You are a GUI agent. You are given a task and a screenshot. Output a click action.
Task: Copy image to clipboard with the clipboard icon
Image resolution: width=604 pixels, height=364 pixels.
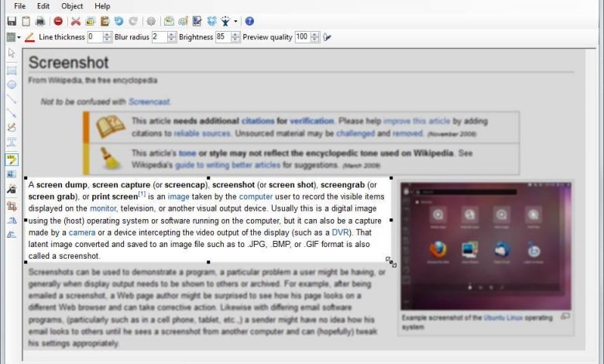(26, 21)
